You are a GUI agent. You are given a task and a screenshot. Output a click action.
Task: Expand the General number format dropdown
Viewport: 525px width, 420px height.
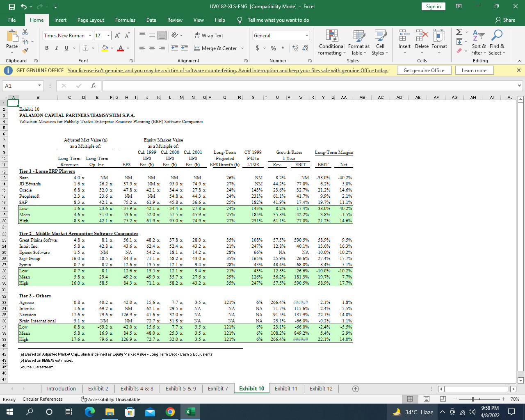pyautogui.click(x=307, y=36)
